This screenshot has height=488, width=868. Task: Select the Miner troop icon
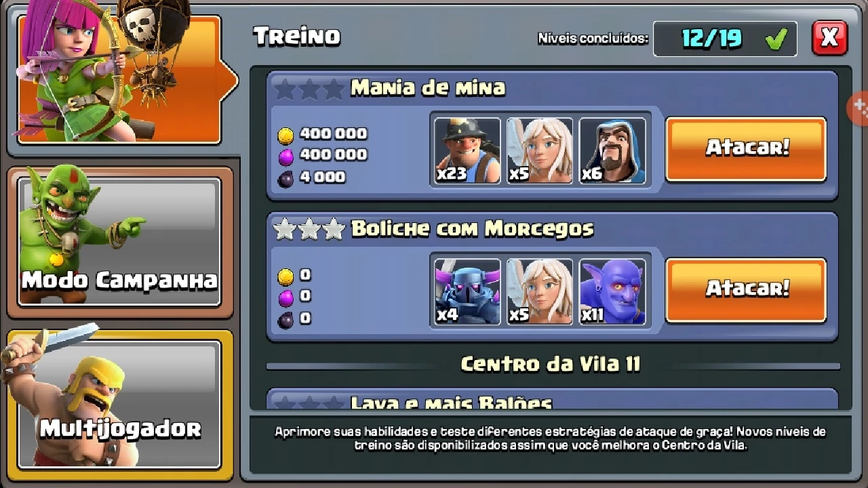[467, 150]
